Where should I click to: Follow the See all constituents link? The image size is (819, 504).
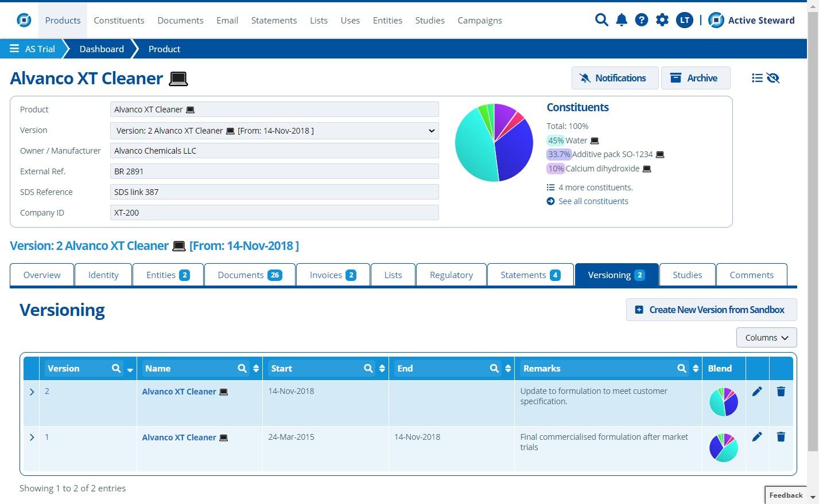593,201
